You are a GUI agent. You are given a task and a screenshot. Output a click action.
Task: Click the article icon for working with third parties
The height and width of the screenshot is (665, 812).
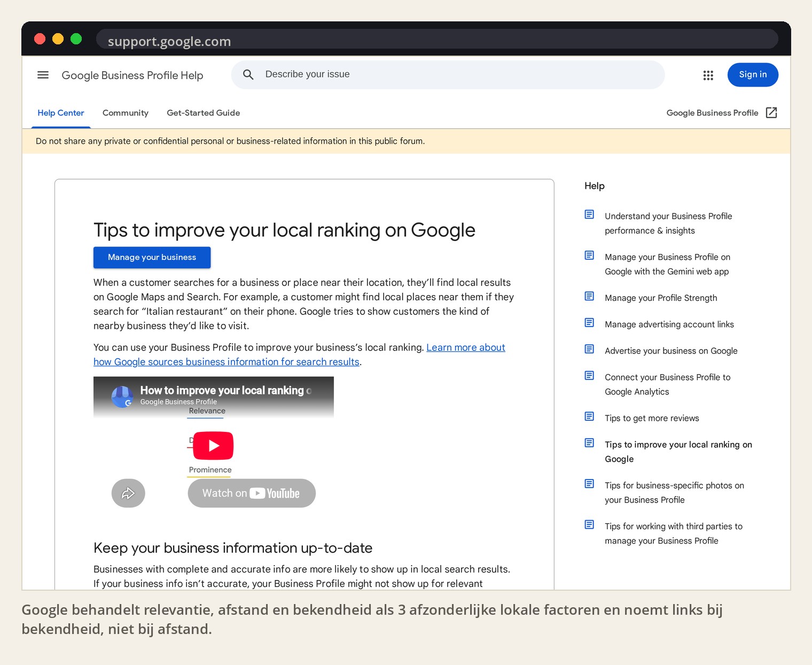click(x=589, y=525)
